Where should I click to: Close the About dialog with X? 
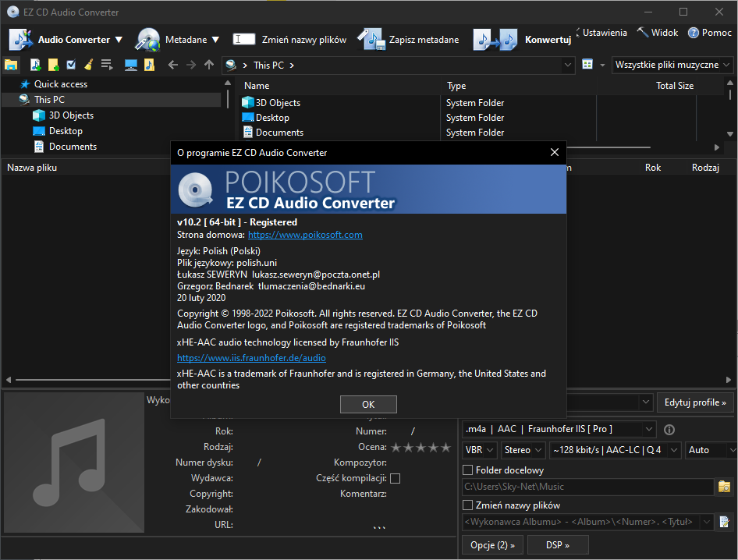pyautogui.click(x=555, y=152)
